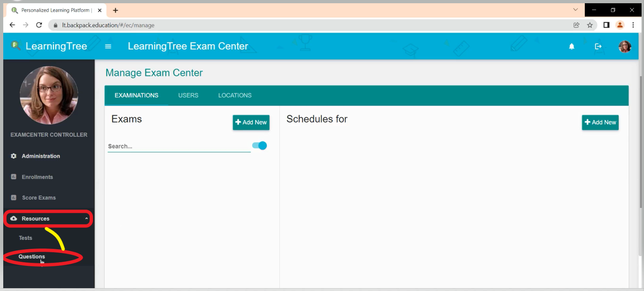The height and width of the screenshot is (291, 644).
Task: Open the notifications bell icon
Action: (x=571, y=47)
